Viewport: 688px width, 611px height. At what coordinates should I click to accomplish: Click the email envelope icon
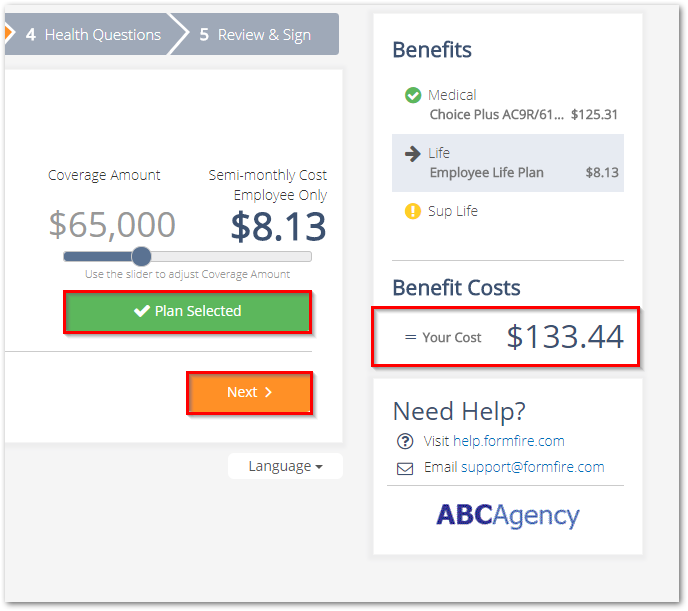405,468
